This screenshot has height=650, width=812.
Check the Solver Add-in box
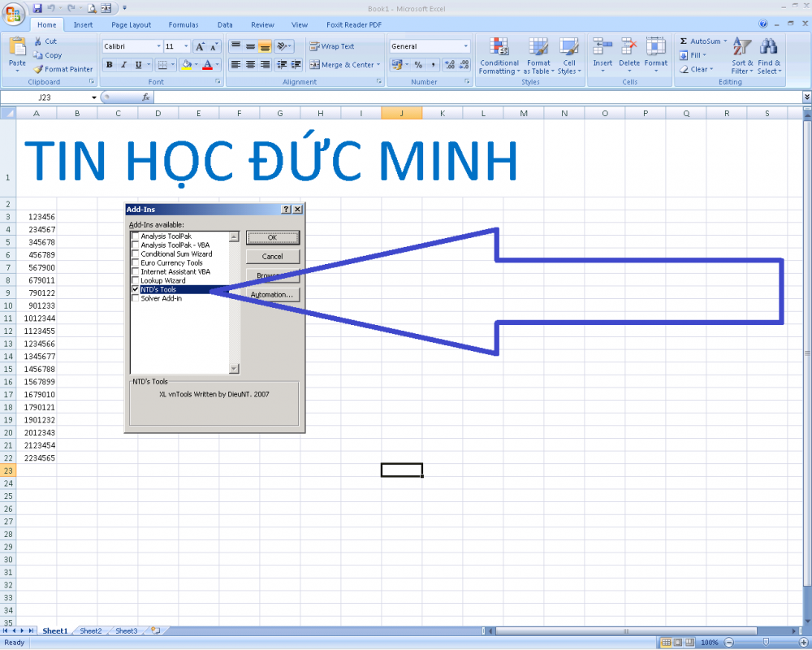(135, 298)
